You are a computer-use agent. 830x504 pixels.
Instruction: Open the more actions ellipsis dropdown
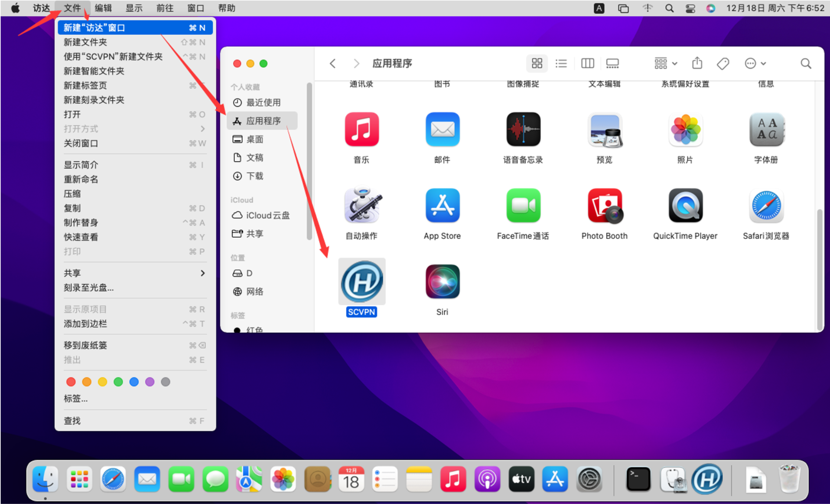click(755, 63)
